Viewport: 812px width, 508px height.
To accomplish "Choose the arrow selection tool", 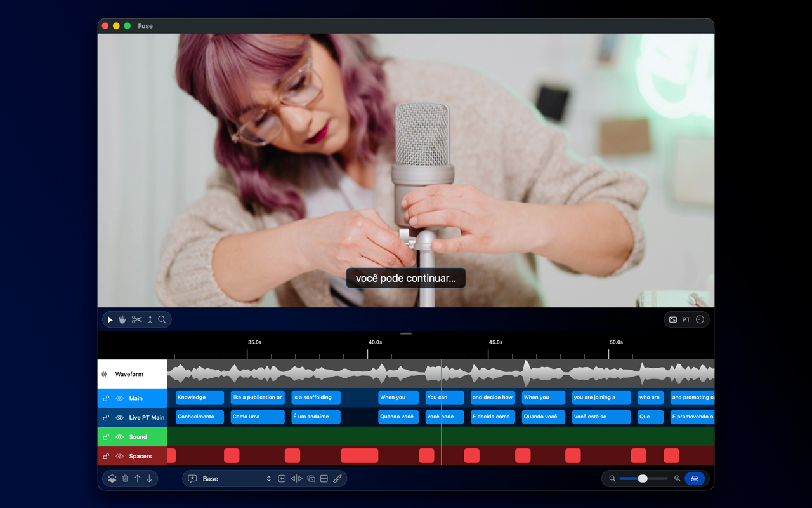I will click(x=110, y=320).
